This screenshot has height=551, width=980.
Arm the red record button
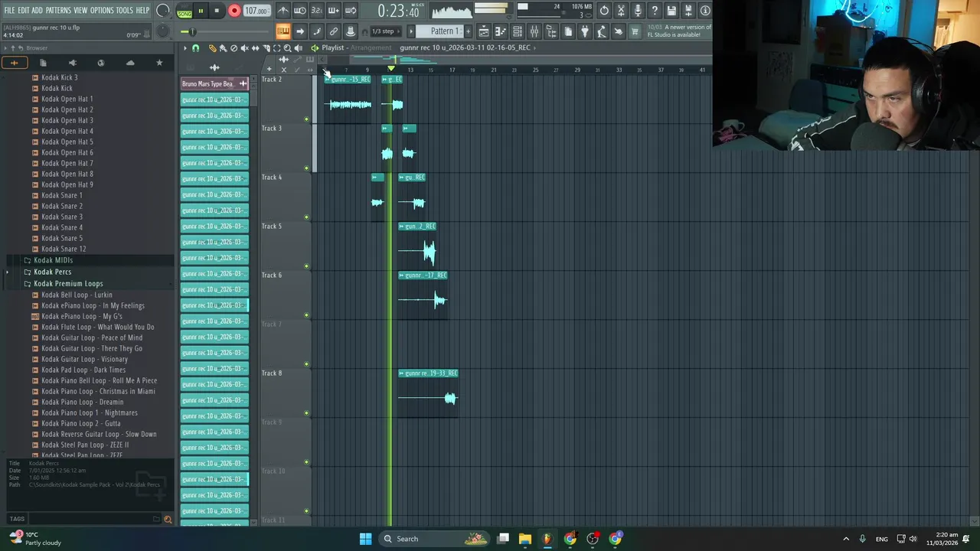click(234, 11)
